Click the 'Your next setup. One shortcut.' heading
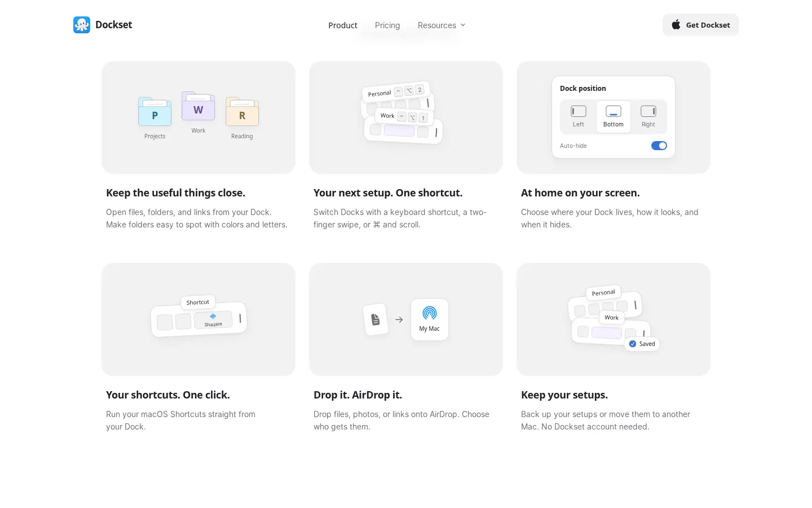The width and height of the screenshot is (812, 508). (x=388, y=193)
